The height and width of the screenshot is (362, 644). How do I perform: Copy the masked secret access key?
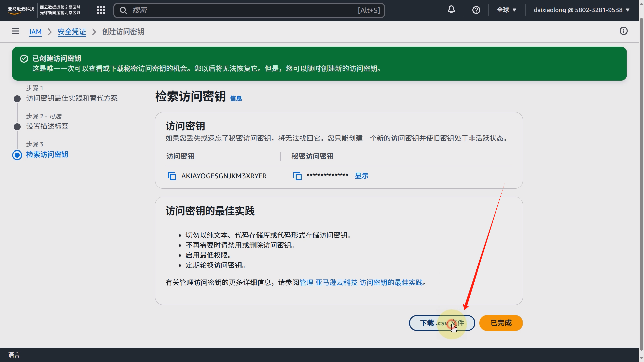[297, 176]
